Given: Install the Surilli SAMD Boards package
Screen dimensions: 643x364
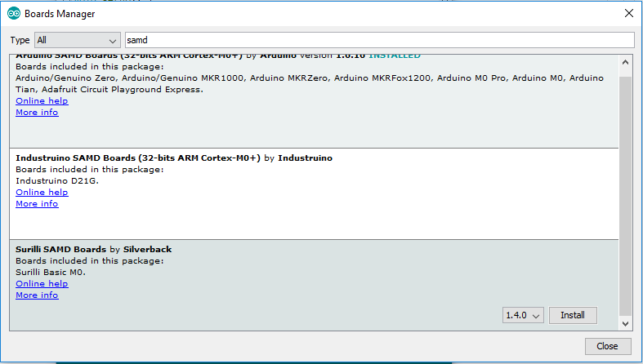Looking at the screenshot, I should tap(573, 315).
